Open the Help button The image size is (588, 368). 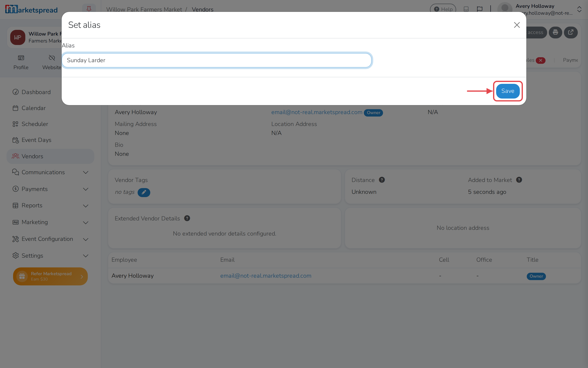(x=443, y=9)
